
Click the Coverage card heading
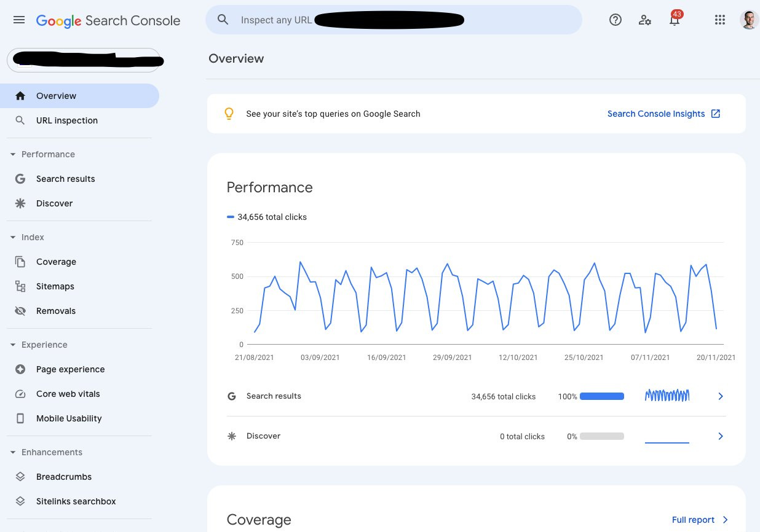click(259, 520)
